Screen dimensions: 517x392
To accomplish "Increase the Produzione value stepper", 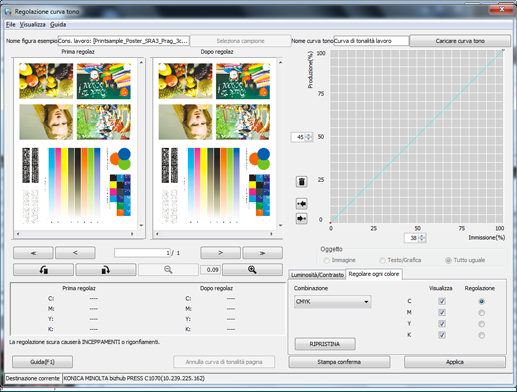I will click(x=309, y=135).
